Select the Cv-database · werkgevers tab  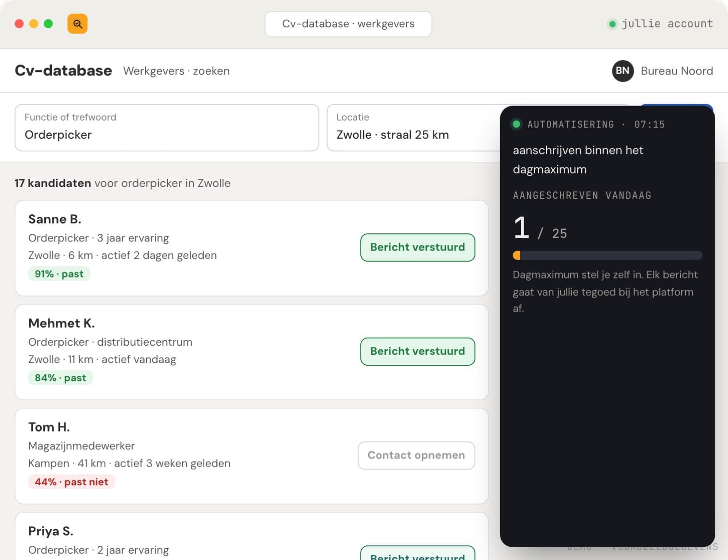pos(348,24)
